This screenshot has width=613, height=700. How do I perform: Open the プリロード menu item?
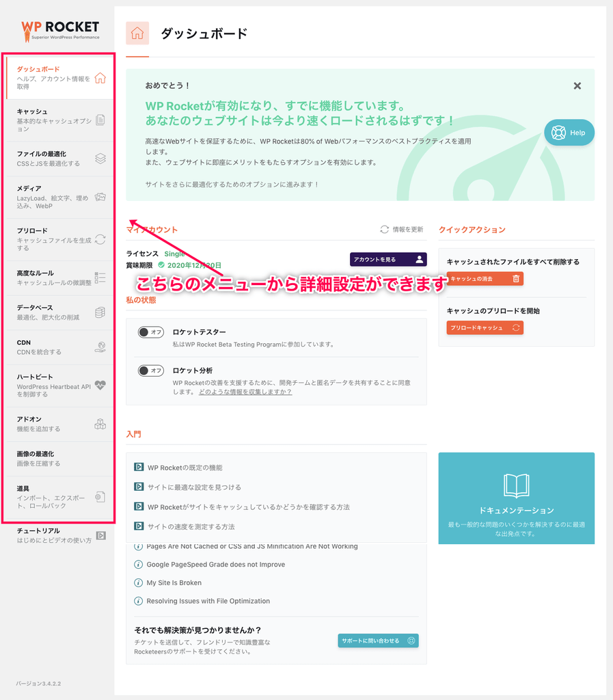(x=59, y=239)
